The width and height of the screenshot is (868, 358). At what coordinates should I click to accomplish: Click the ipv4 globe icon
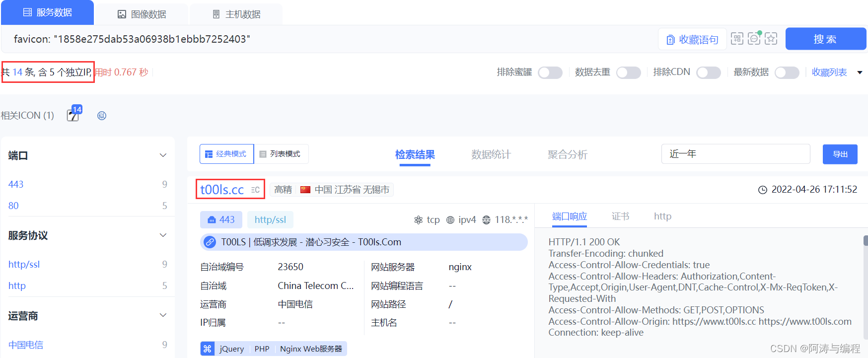[x=450, y=220]
